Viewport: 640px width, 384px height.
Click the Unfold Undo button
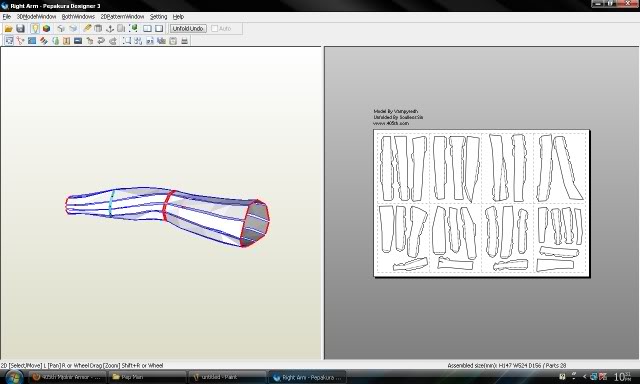click(x=188, y=29)
